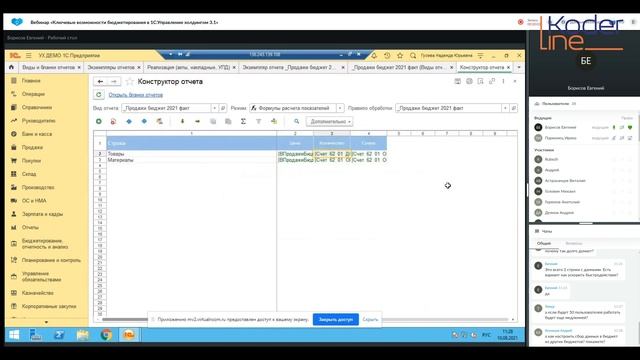Click the Вид отчета input field
The height and width of the screenshot is (360, 640).
tap(166, 108)
